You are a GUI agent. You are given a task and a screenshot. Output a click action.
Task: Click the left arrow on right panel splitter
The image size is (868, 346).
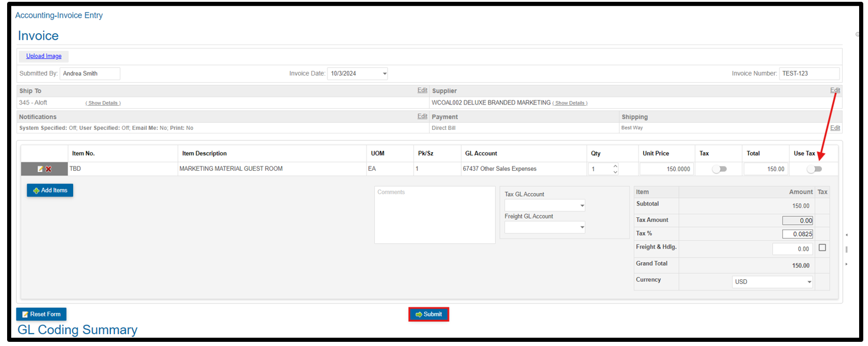tap(847, 235)
